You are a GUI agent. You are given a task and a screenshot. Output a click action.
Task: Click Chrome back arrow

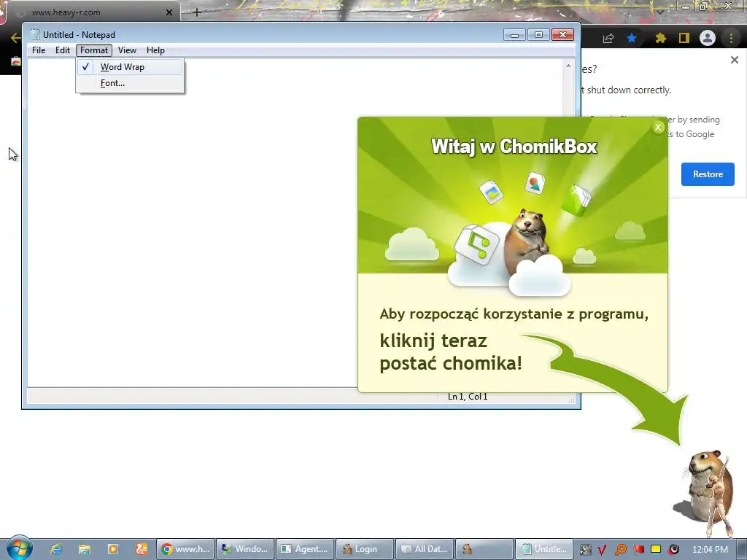pos(15,38)
